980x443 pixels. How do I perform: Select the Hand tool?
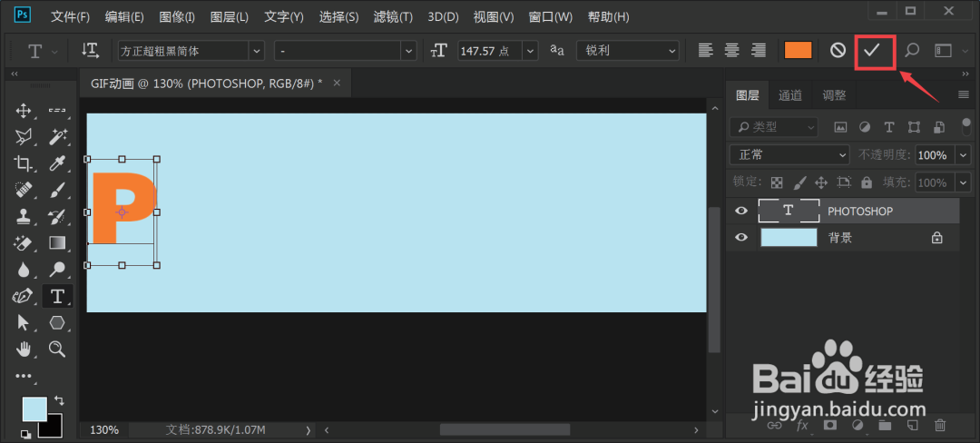tap(23, 349)
